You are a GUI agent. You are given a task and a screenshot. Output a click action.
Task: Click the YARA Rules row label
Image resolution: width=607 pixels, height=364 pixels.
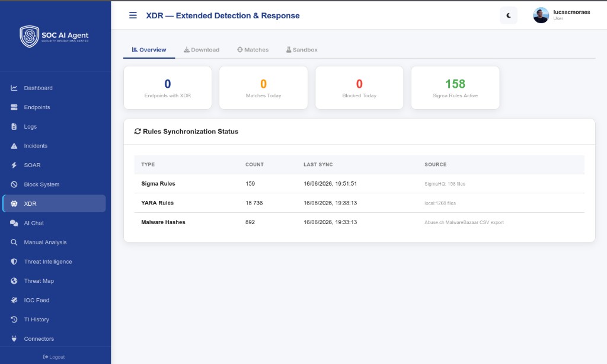157,203
